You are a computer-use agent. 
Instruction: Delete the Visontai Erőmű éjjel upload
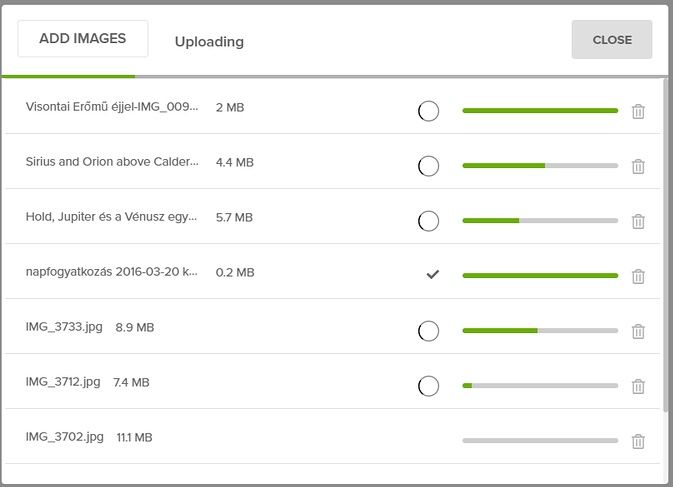pyautogui.click(x=638, y=111)
